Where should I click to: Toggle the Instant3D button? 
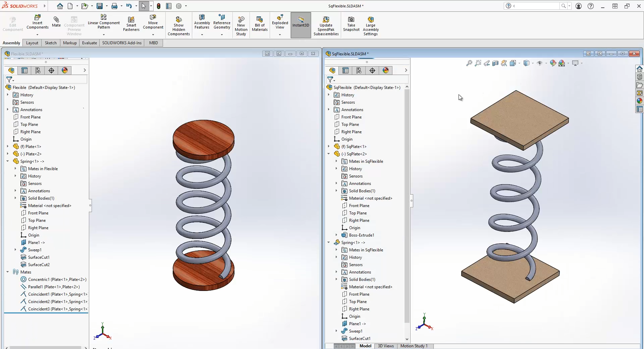tap(301, 25)
